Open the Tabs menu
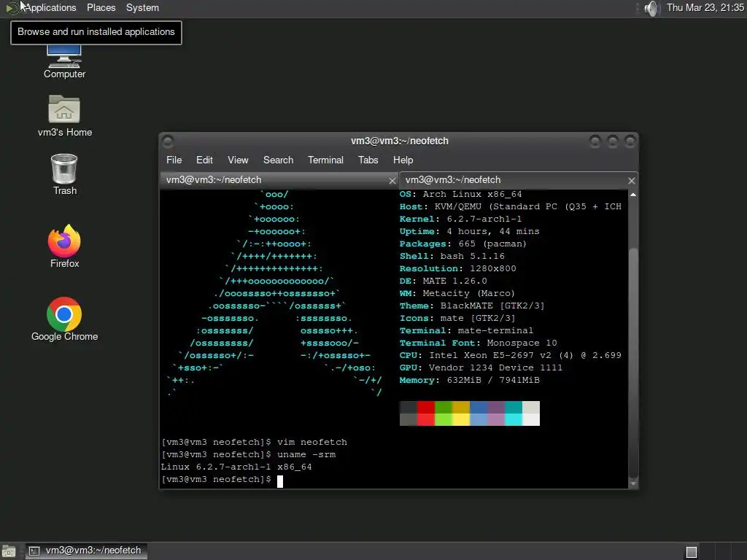 coord(368,160)
